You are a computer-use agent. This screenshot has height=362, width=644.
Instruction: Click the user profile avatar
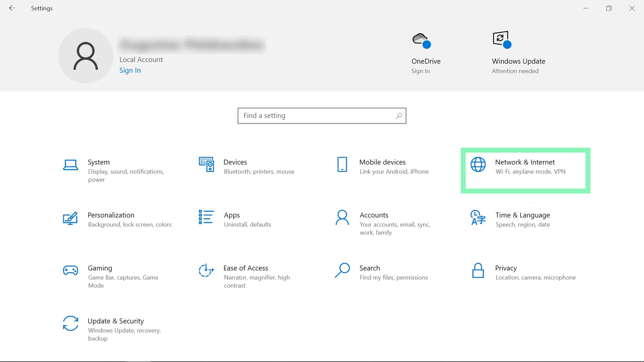click(x=86, y=56)
